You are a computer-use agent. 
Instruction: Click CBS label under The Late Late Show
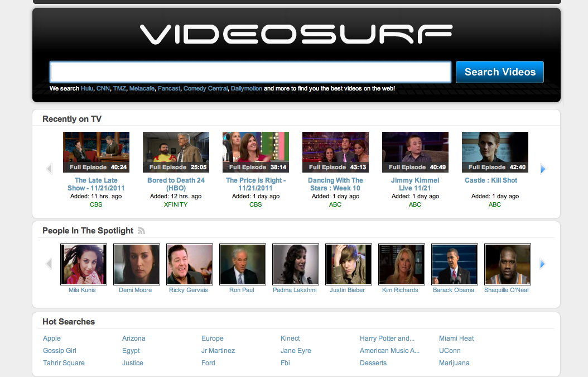point(96,204)
